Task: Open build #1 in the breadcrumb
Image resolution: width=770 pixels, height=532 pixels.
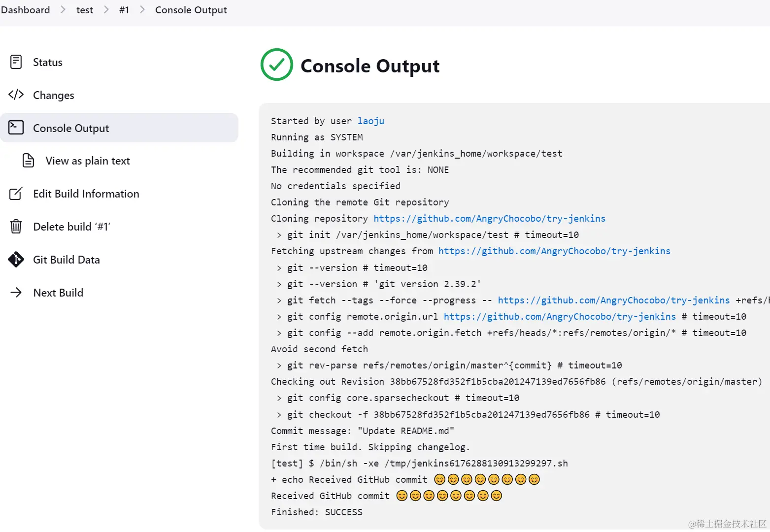Action: click(124, 10)
